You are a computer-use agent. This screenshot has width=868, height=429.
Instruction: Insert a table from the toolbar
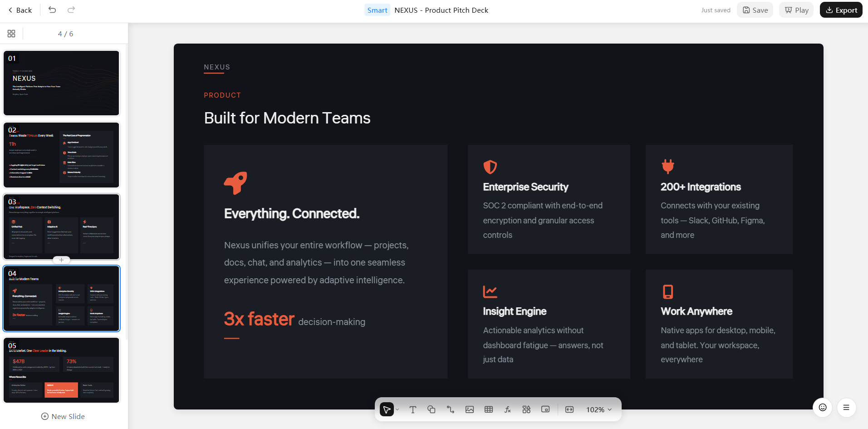coord(489,409)
